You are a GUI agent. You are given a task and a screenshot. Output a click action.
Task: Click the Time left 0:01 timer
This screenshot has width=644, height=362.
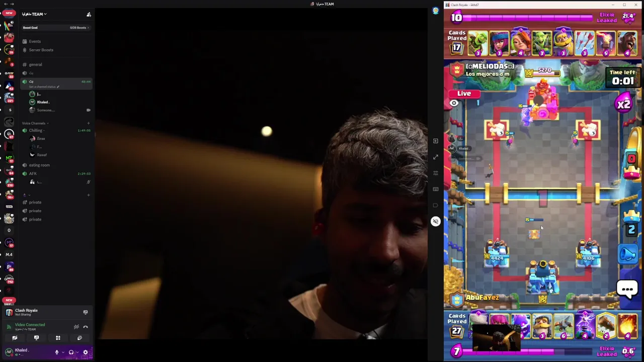(x=623, y=78)
